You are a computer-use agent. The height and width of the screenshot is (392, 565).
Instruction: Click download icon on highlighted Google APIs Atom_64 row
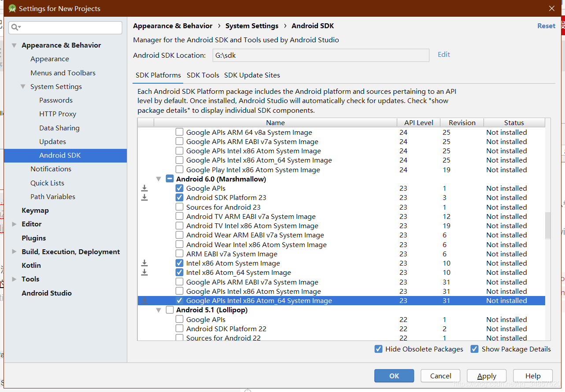pos(144,300)
